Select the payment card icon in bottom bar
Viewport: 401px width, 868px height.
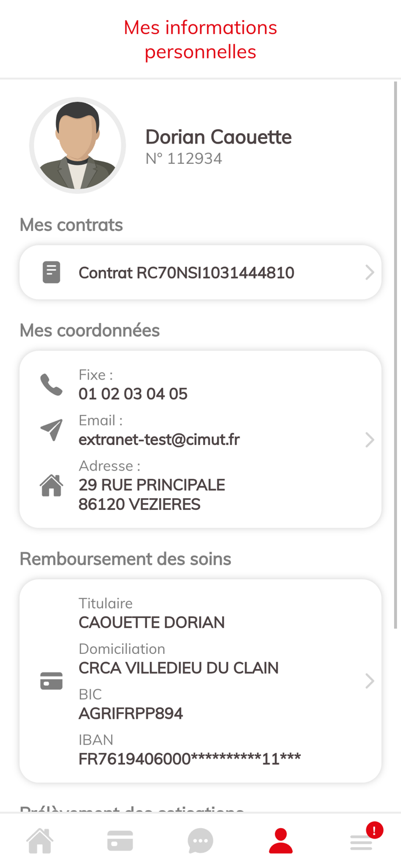click(x=120, y=840)
